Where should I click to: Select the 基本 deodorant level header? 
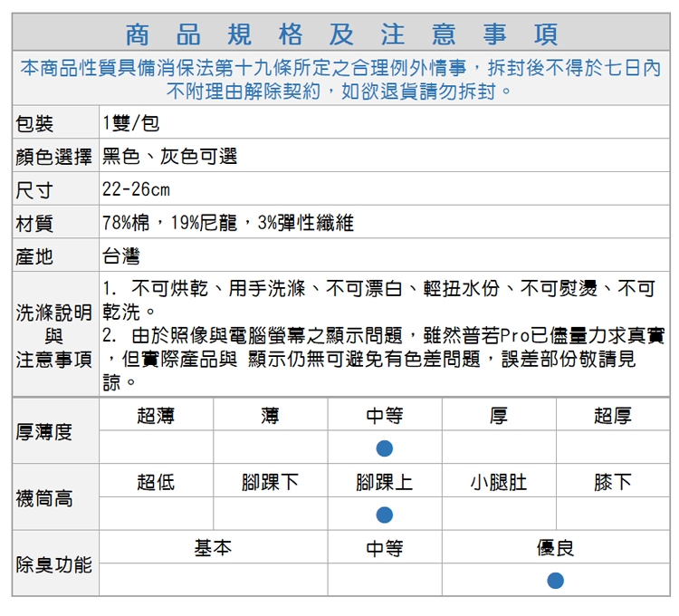point(213,548)
